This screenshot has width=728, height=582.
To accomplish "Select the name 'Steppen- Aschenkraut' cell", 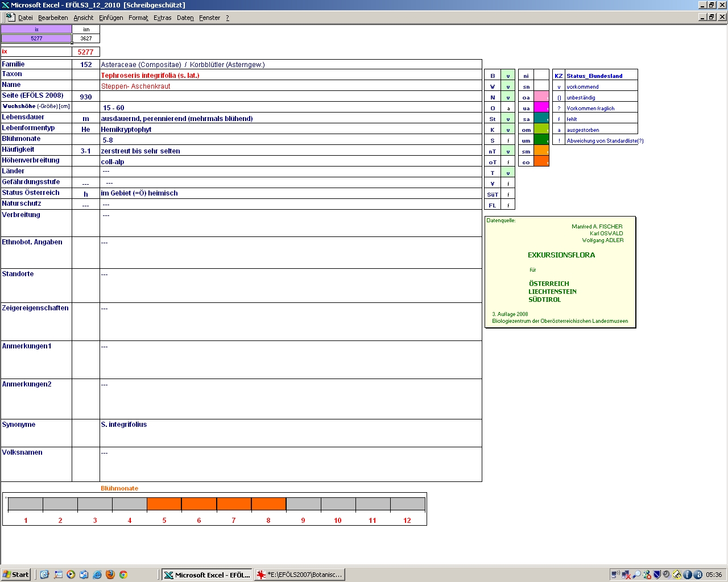I will click(x=291, y=86).
